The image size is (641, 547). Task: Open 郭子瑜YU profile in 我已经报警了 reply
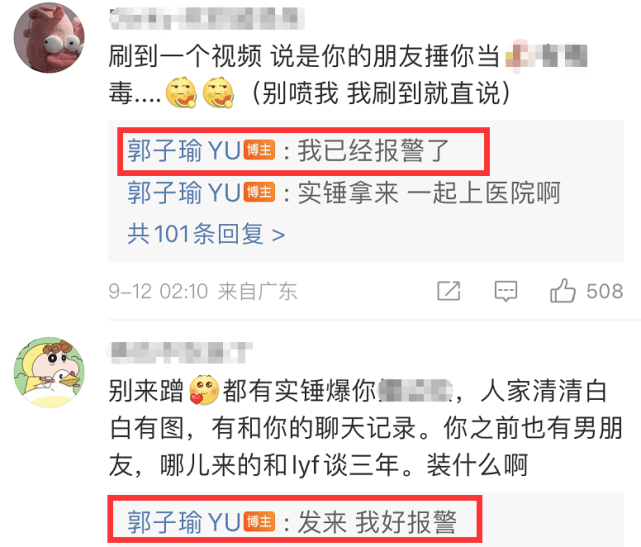pyautogui.click(x=184, y=150)
